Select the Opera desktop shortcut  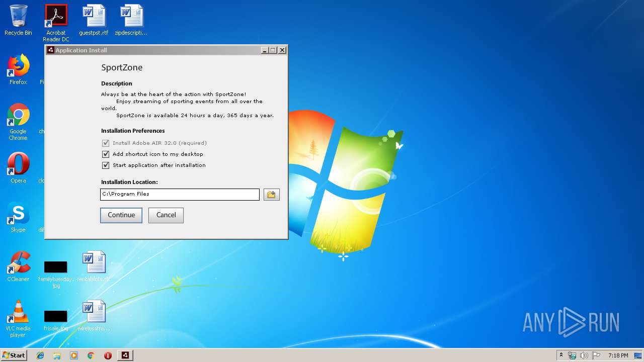(x=18, y=167)
